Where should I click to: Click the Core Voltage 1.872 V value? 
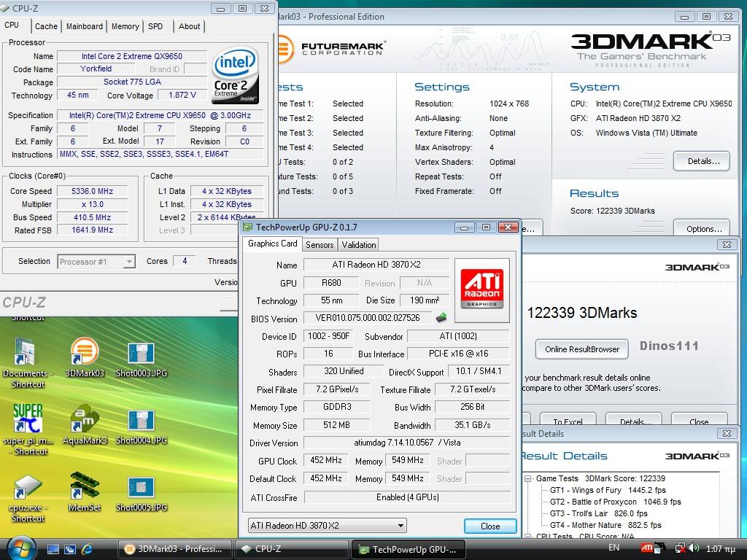(x=182, y=95)
